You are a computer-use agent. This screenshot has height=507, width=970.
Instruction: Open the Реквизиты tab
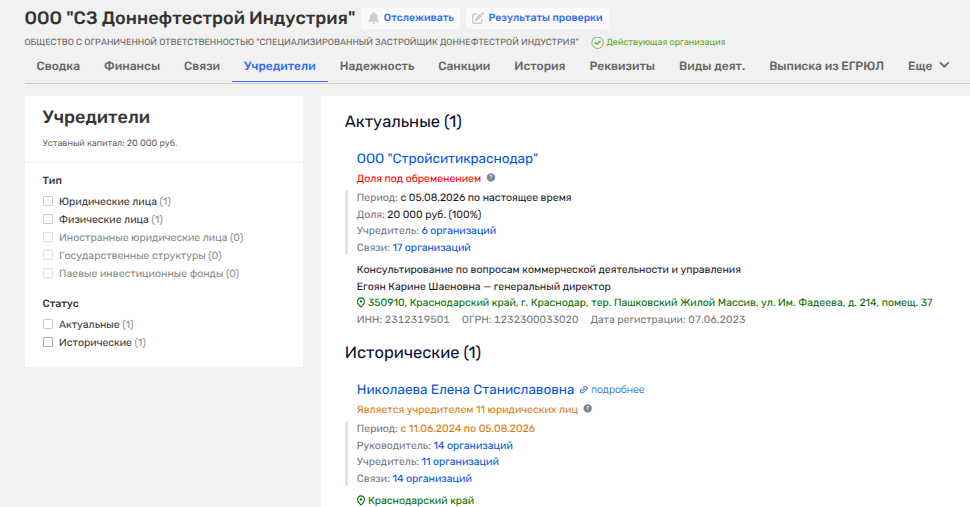point(622,66)
